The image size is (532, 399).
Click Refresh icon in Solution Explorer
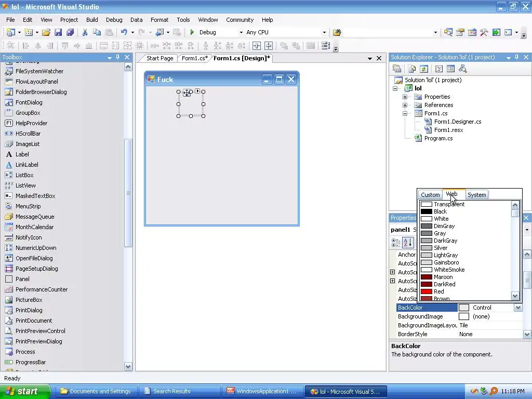[424, 69]
